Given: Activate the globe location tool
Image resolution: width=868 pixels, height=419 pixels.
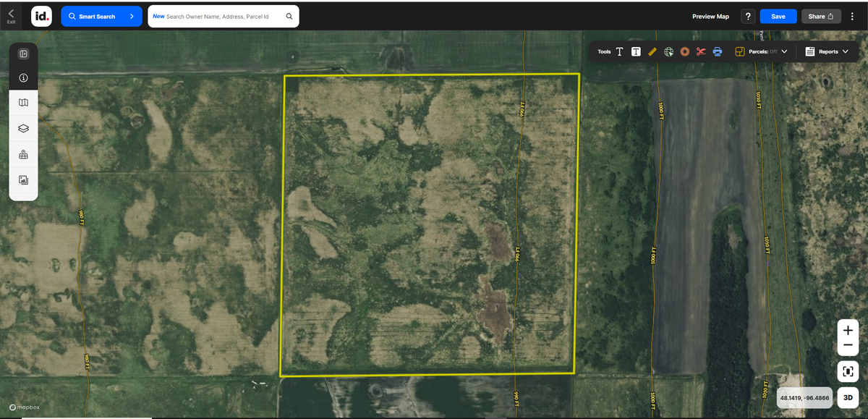Looking at the screenshot, I should (x=668, y=51).
